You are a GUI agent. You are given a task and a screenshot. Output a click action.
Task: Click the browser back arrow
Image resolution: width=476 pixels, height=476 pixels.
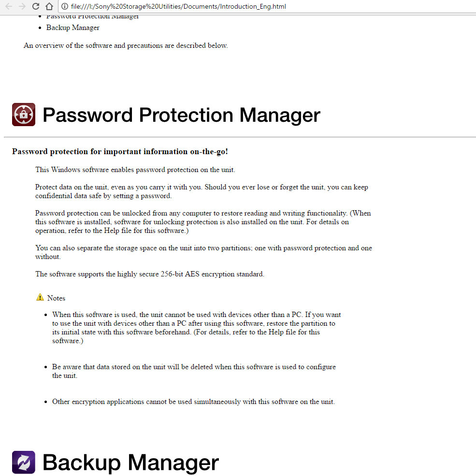(x=9, y=6)
